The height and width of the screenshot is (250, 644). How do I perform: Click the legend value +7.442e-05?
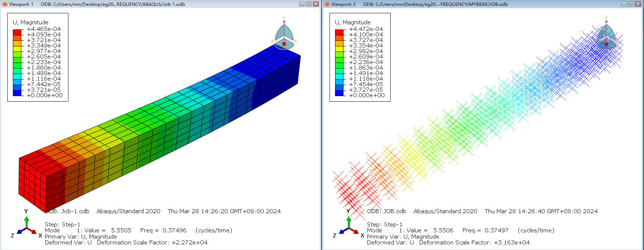click(x=44, y=84)
